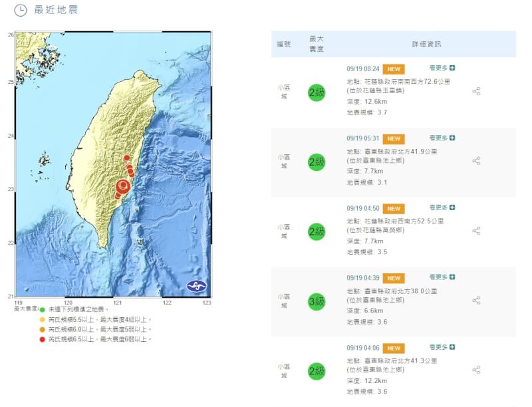
Task: Click the 2級 intensity badge for 04:50 quake
Action: click(317, 231)
